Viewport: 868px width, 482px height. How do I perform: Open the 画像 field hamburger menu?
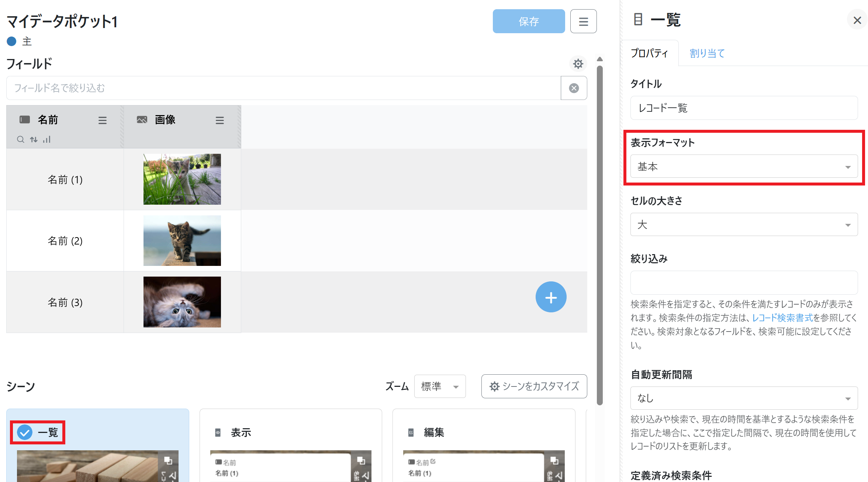point(219,120)
